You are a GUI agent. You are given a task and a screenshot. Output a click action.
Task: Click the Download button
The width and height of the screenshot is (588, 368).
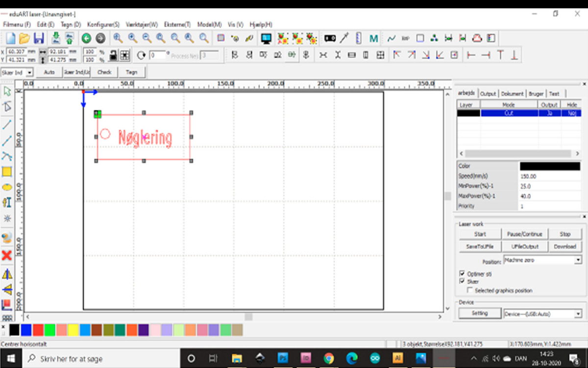[x=565, y=246]
